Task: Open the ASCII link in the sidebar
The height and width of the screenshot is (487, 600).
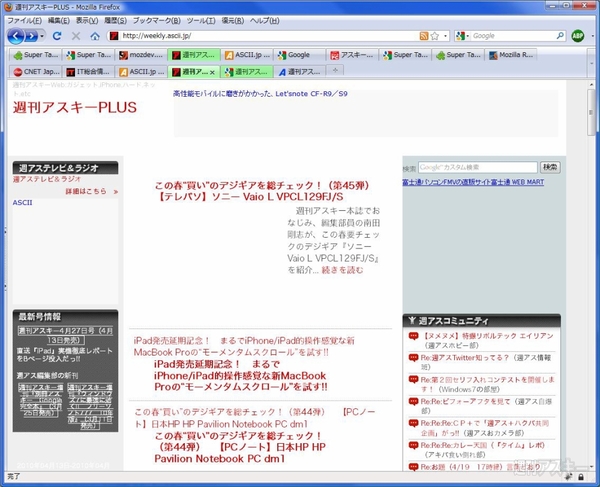Action: pyautogui.click(x=23, y=203)
